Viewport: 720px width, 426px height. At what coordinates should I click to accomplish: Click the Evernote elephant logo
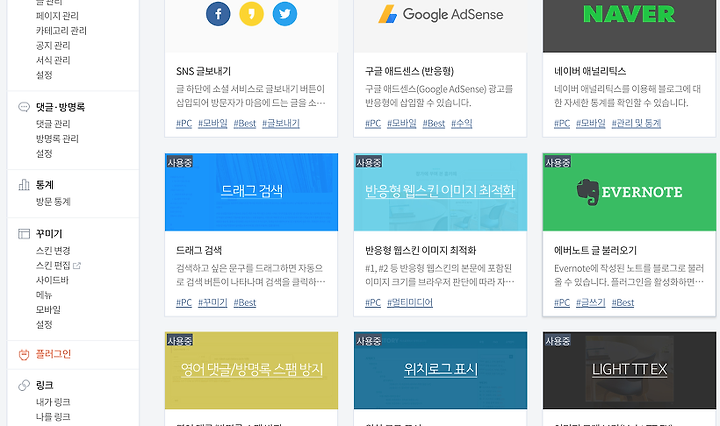click(x=588, y=192)
